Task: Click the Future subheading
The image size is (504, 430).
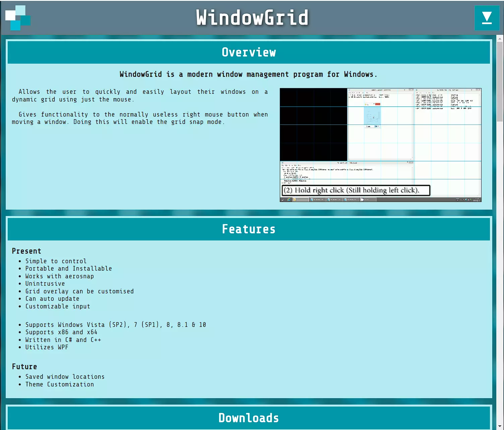Action: tap(24, 367)
